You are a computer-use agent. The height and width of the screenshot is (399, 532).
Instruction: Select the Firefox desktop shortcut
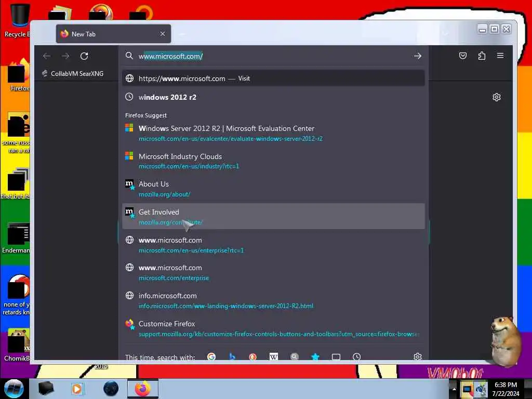click(x=19, y=75)
